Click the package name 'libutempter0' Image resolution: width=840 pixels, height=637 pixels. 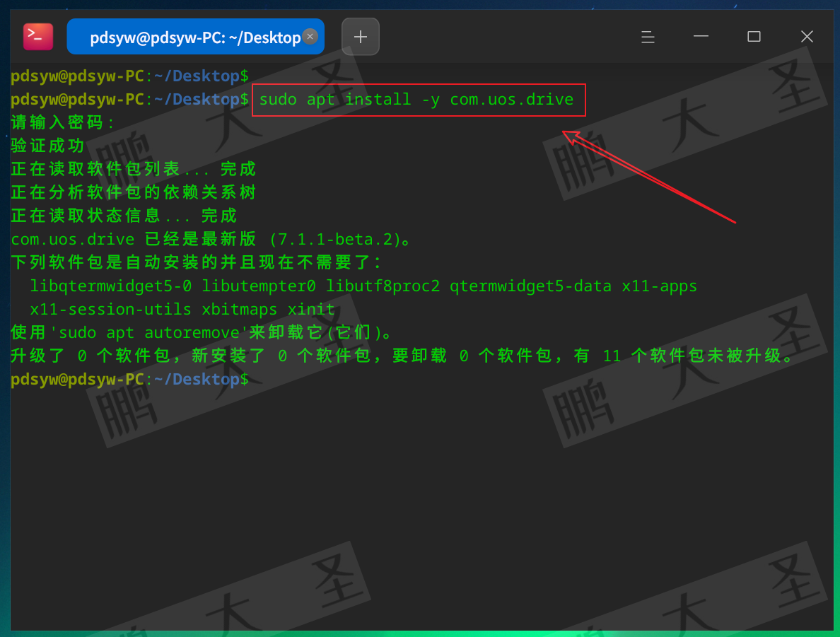(259, 286)
